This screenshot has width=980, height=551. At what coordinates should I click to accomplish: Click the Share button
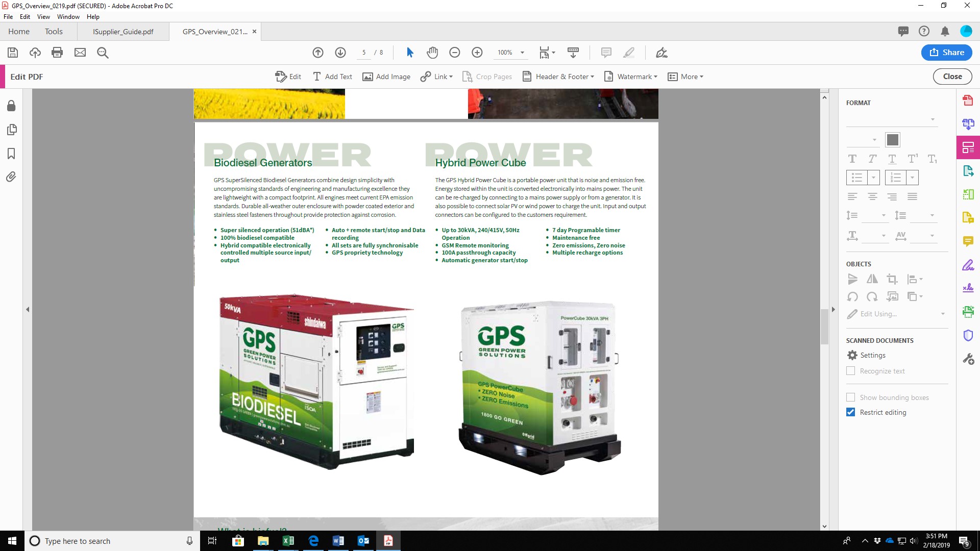pos(946,53)
